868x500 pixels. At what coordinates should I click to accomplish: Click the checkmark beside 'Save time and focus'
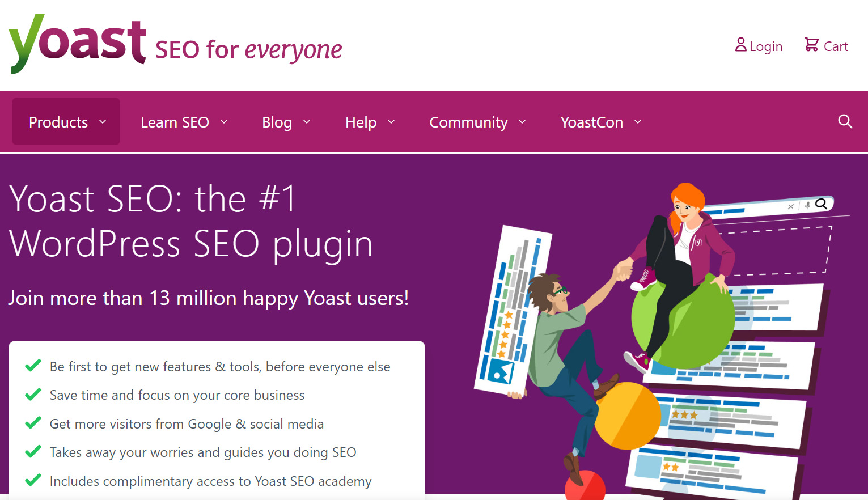click(33, 394)
